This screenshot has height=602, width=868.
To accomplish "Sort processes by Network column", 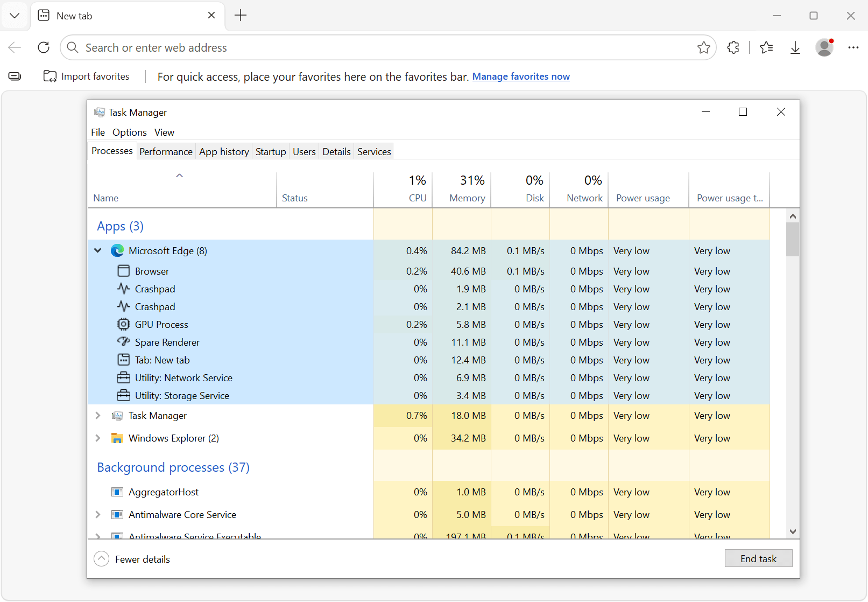I will pos(579,190).
